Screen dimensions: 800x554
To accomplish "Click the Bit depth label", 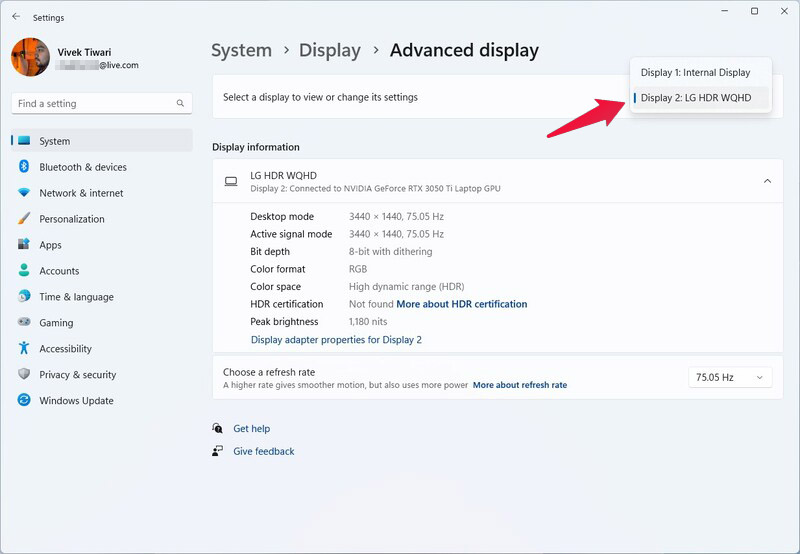I will coord(270,251).
